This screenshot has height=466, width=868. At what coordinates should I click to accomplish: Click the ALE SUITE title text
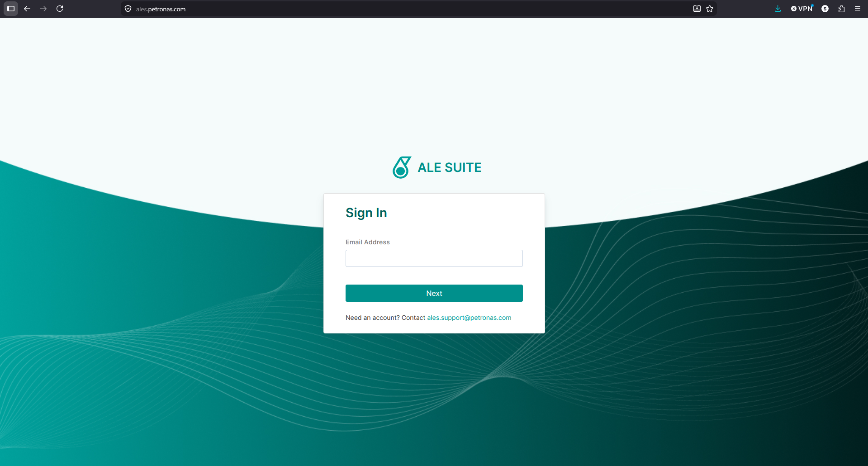point(450,167)
